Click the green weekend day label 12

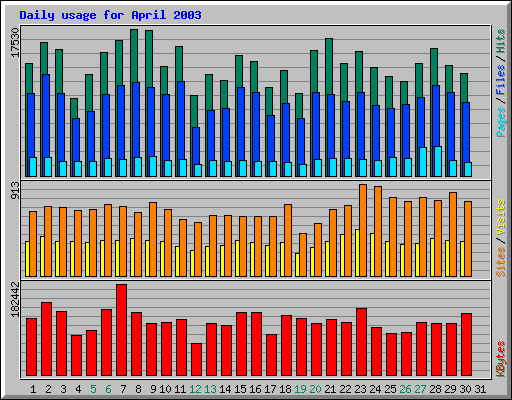click(x=195, y=389)
